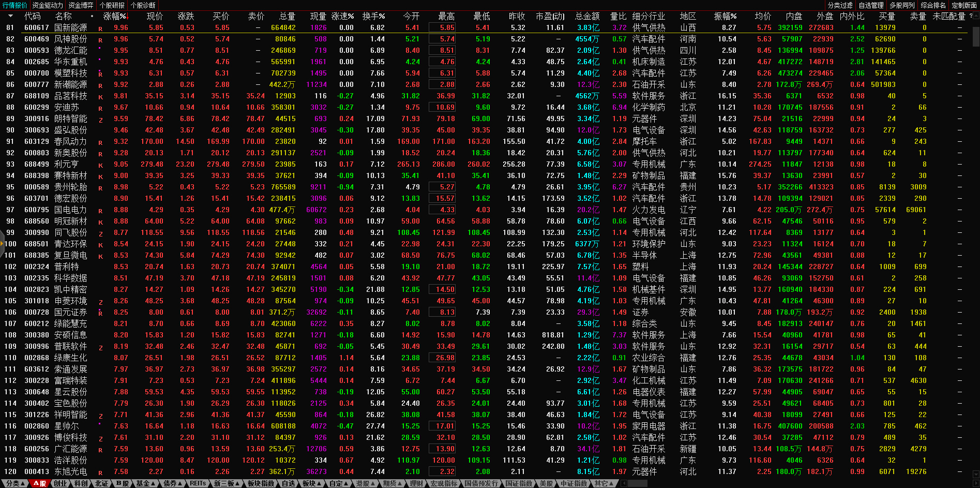Click the 分类过滤 button
This screenshot has width=980, height=488.
[x=840, y=5]
